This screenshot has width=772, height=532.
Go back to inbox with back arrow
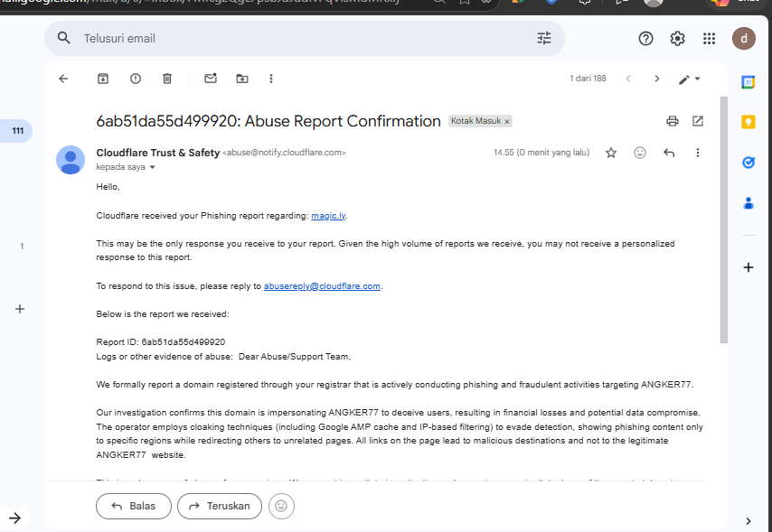[x=63, y=79]
